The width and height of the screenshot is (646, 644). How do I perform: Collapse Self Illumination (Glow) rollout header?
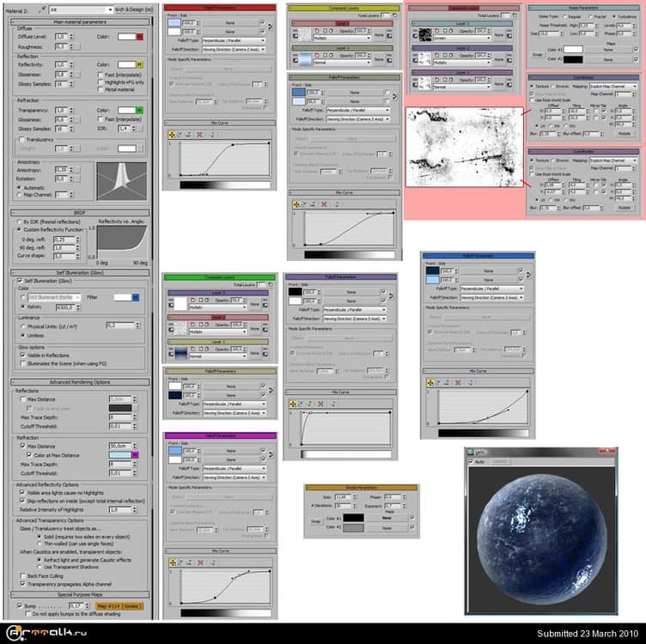point(80,272)
